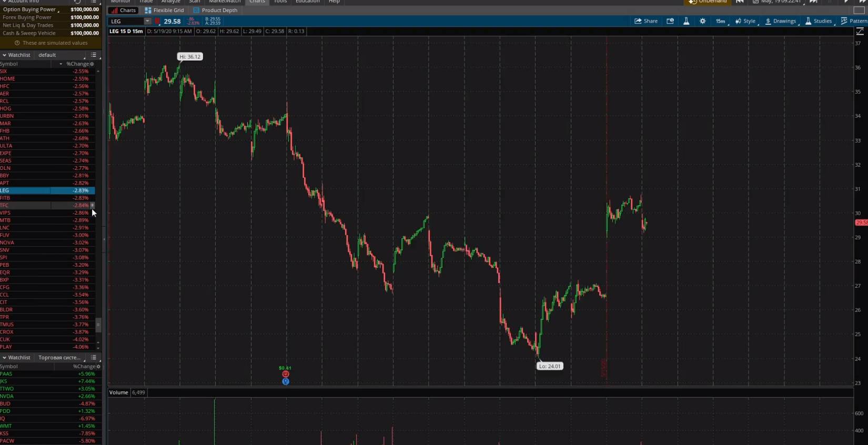Open the default watchlist column settings gear
The width and height of the screenshot is (868, 445).
tap(92, 64)
